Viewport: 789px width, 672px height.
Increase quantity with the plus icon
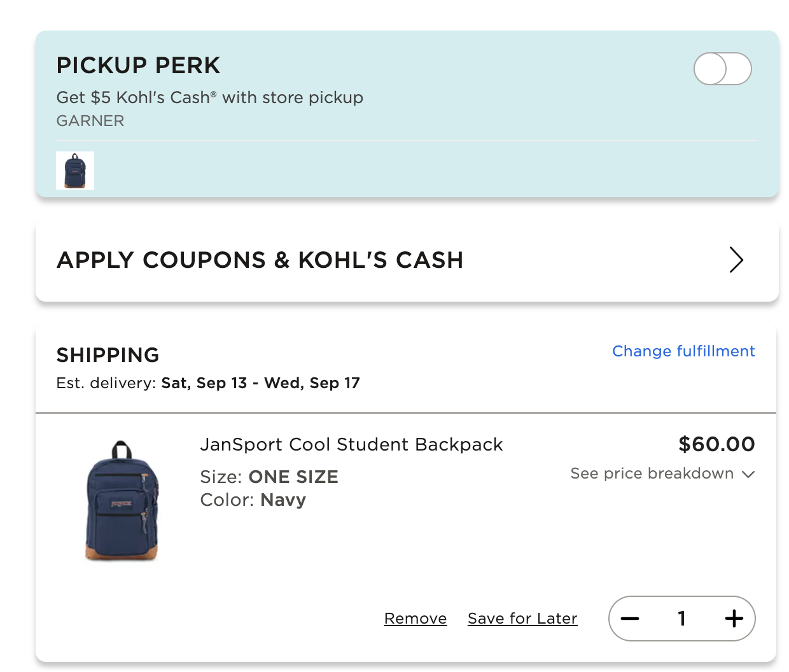(x=734, y=619)
